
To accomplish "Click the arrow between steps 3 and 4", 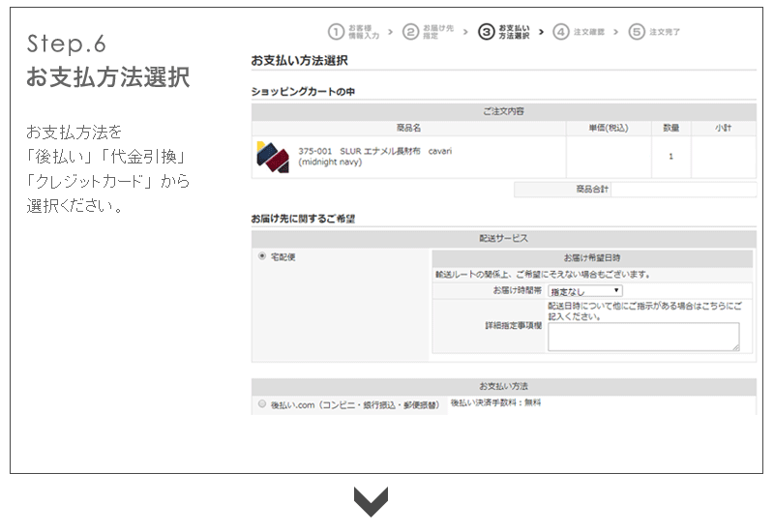I will coord(541,32).
